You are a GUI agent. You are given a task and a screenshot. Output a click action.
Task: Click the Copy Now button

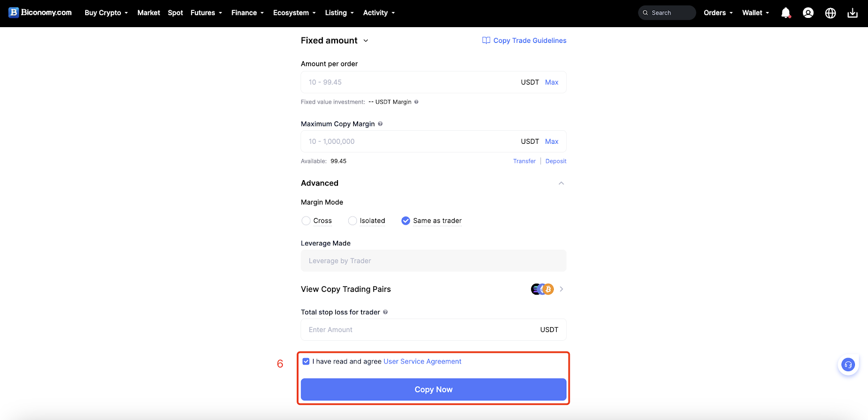(433, 390)
